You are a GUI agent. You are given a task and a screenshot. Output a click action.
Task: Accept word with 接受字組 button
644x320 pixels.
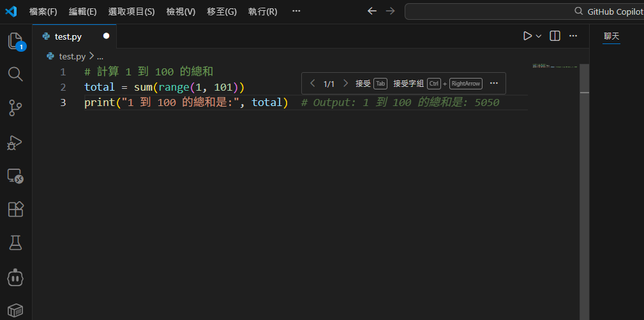pyautogui.click(x=438, y=84)
